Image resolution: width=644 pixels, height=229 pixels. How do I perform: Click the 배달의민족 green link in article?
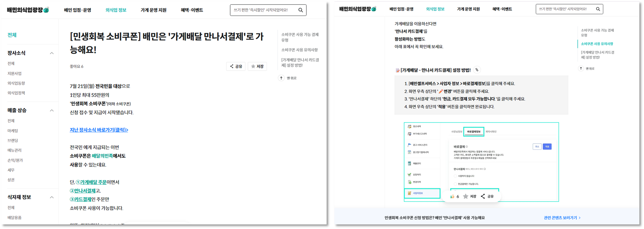click(x=102, y=156)
